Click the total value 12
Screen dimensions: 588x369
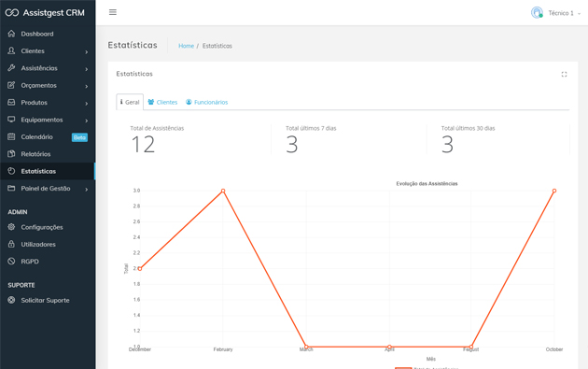143,145
